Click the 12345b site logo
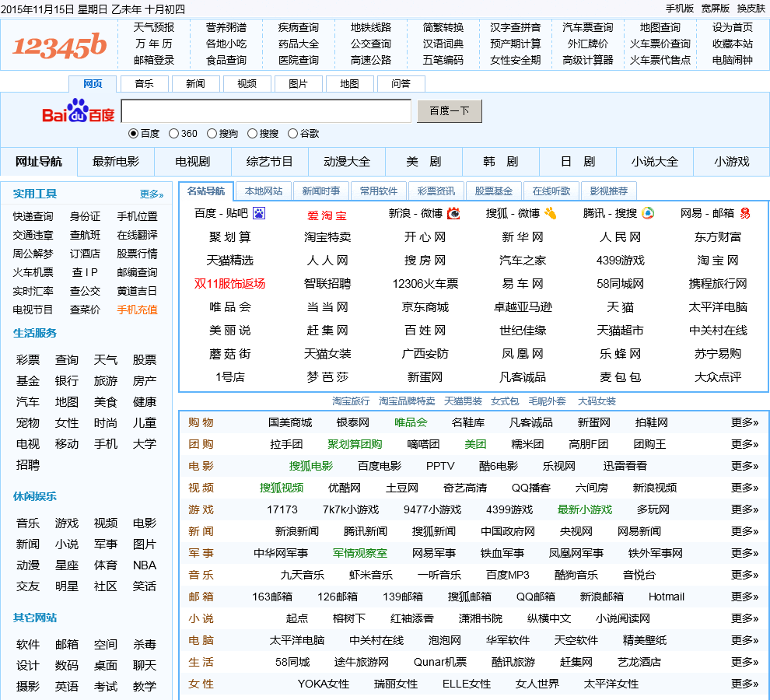This screenshot has height=700, width=770. [x=60, y=46]
